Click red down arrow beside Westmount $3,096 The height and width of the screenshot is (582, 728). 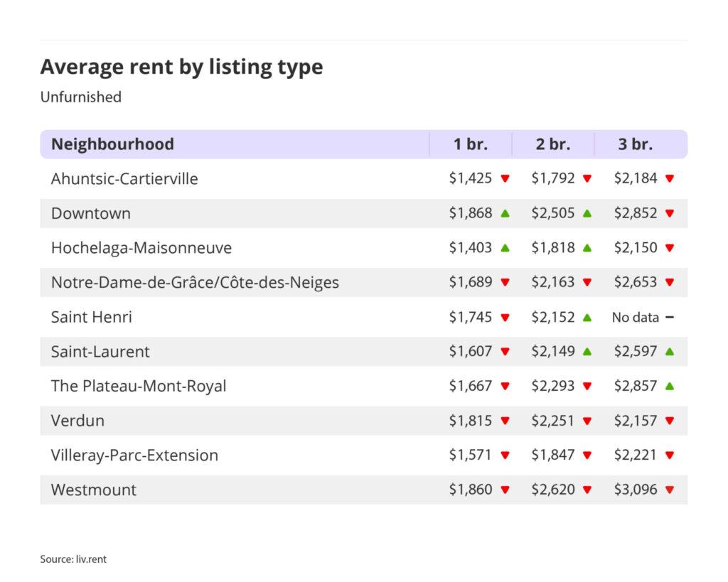point(669,490)
